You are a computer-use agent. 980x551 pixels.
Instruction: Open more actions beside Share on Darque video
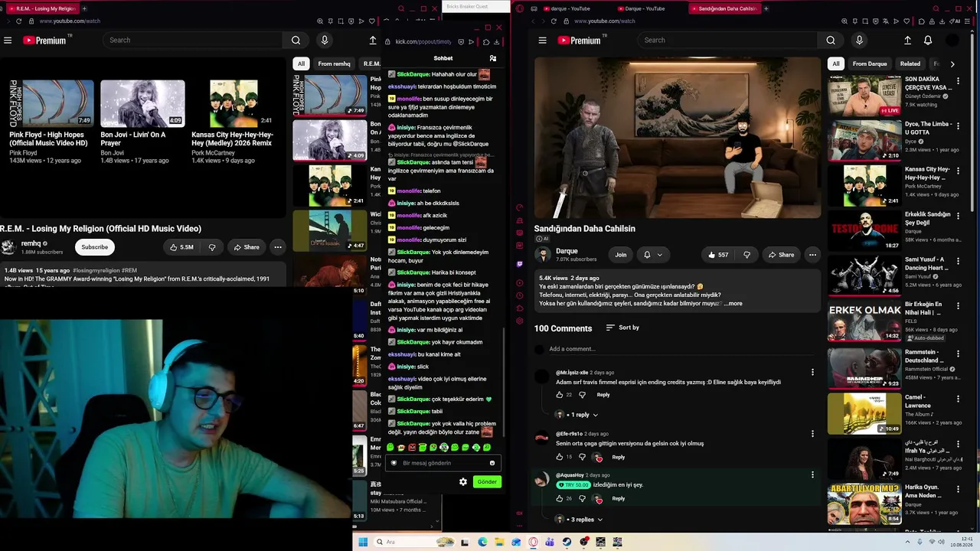(x=812, y=255)
